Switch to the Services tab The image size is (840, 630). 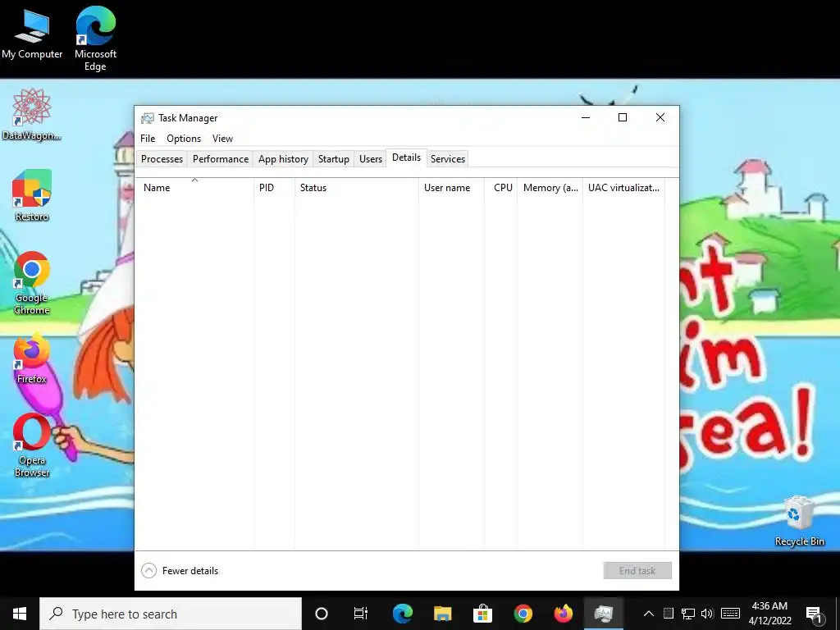click(448, 159)
